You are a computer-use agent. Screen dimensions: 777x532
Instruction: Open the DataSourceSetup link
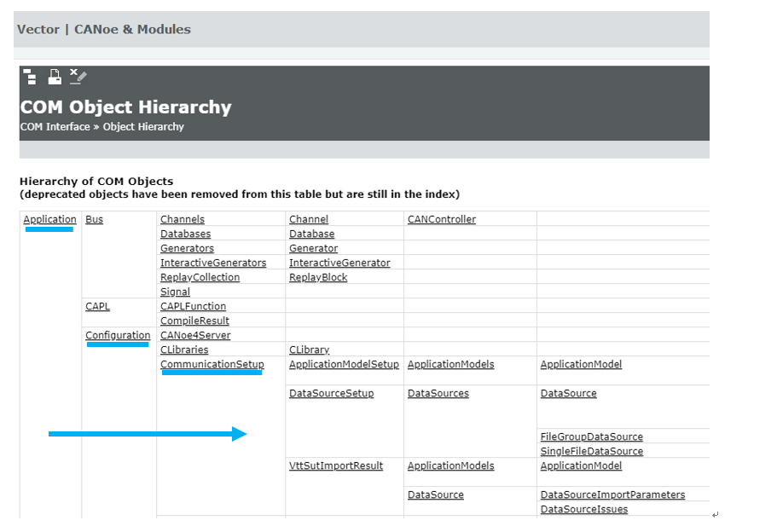click(331, 393)
